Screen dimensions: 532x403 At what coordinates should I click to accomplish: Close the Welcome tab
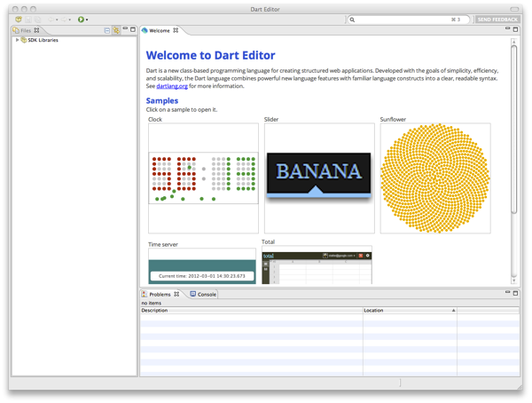176,30
